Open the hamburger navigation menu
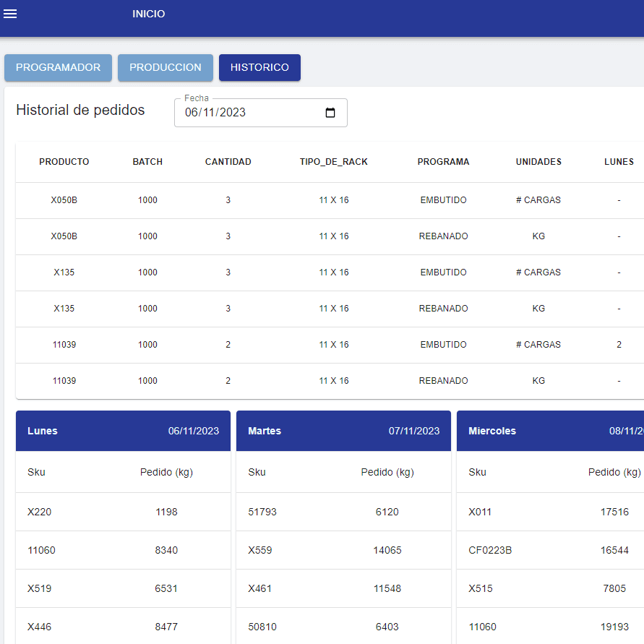644x644 pixels. [x=10, y=14]
